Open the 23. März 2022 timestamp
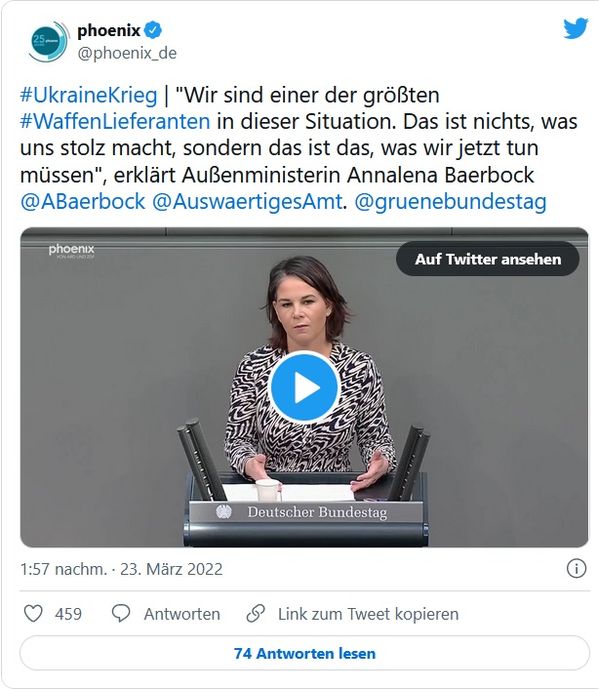 point(171,569)
